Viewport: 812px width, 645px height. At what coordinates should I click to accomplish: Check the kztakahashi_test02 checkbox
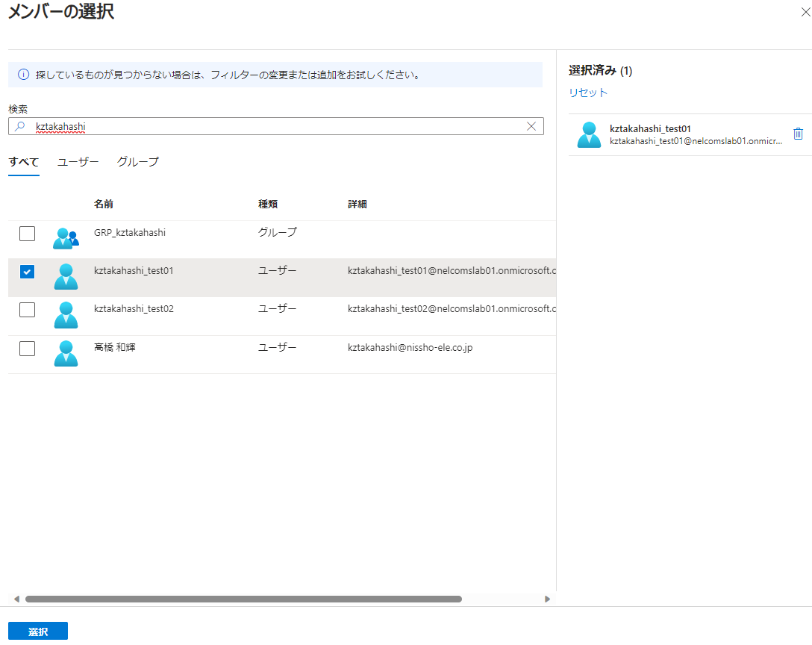point(27,310)
